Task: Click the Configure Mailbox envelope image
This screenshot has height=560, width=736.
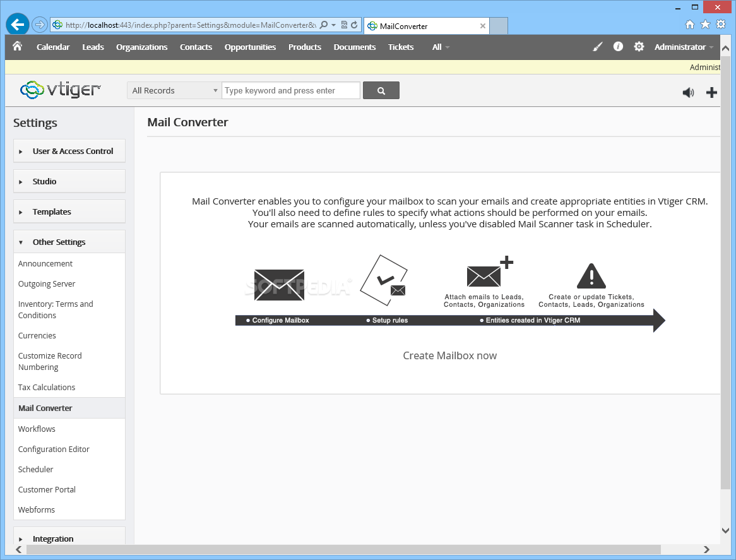Action: pos(279,285)
